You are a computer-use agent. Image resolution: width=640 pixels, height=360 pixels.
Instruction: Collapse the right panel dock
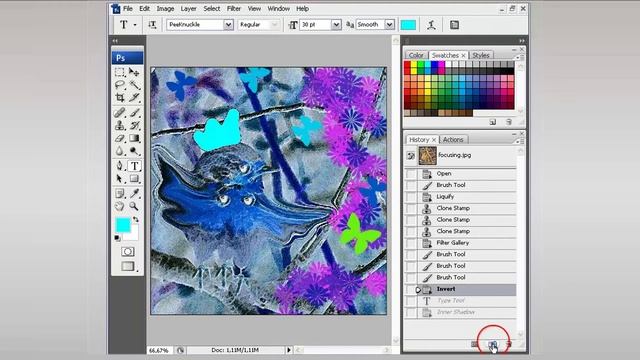(522, 41)
